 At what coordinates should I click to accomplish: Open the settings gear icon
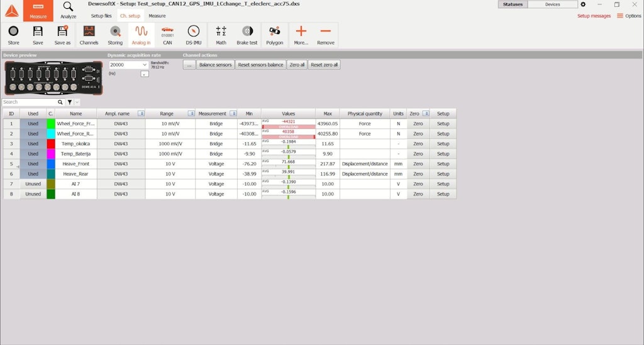(583, 4)
